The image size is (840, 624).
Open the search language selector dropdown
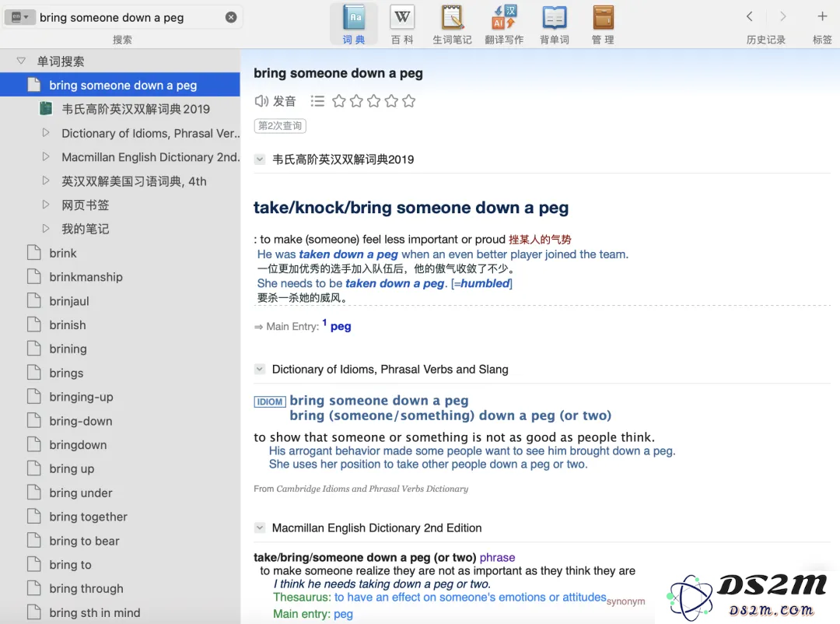[x=19, y=17]
